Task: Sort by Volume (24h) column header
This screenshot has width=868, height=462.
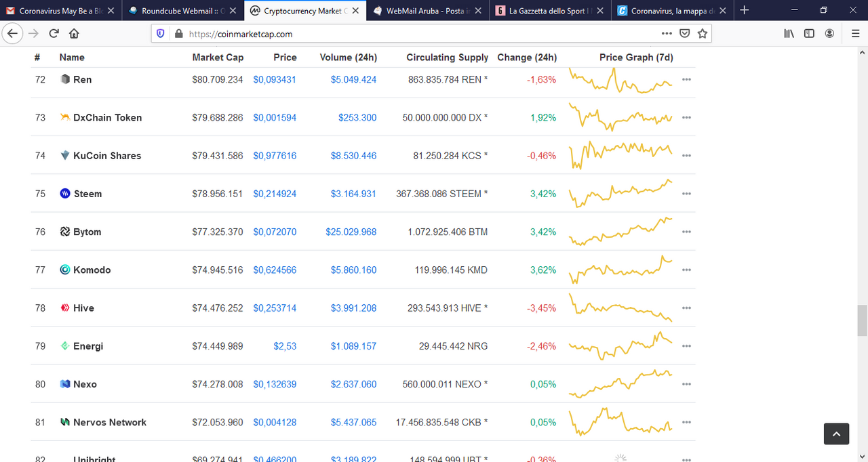Action: point(348,58)
